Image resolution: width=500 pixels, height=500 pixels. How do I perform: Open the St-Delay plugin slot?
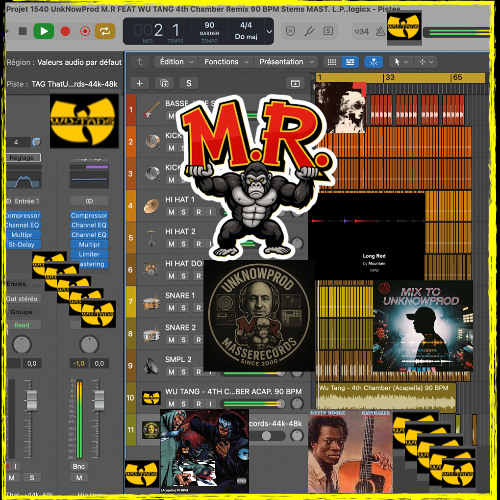click(23, 245)
